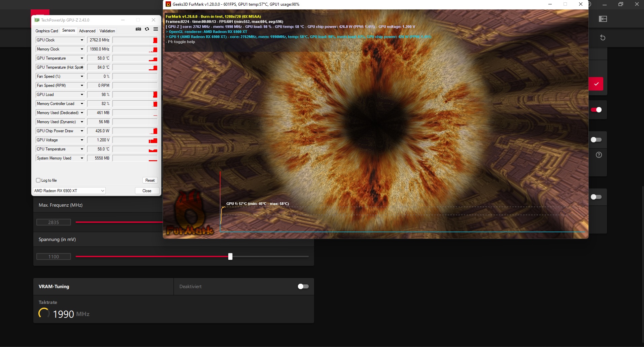Adjust the Spannung (in mV) slider handle

[x=230, y=256]
